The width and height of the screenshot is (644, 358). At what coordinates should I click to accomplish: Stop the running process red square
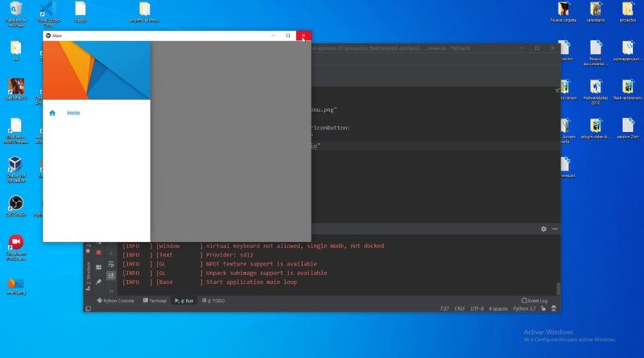coord(98,253)
